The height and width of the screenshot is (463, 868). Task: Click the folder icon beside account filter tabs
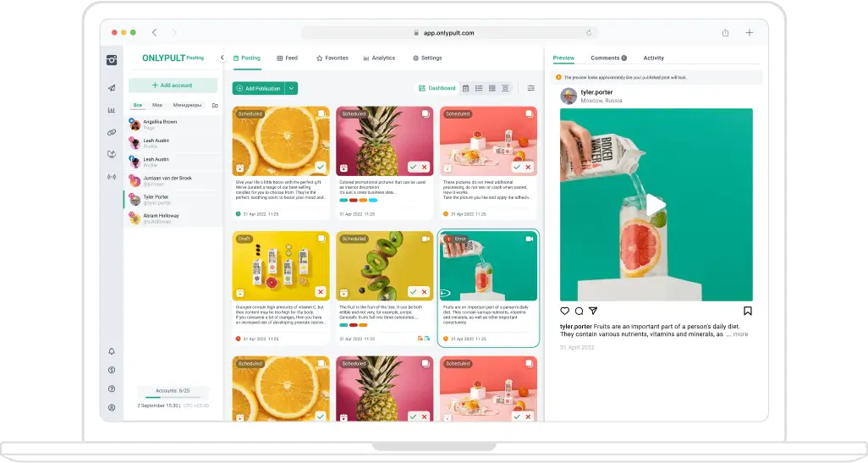tap(215, 106)
